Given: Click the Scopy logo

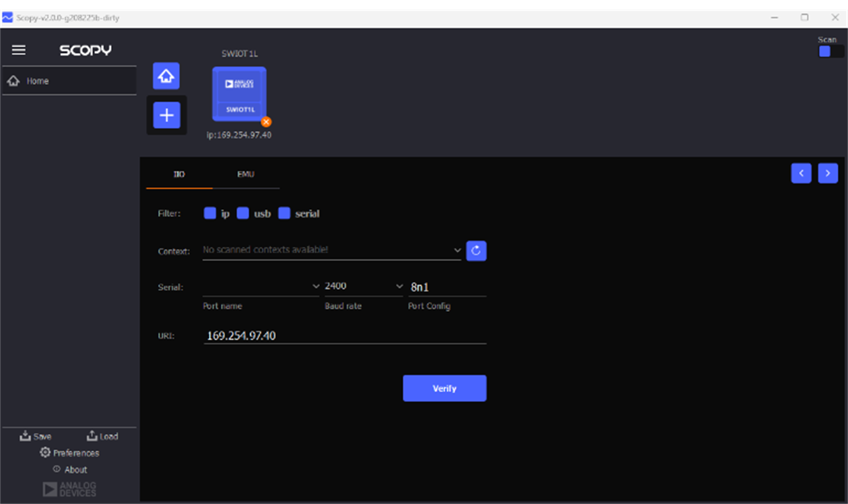Looking at the screenshot, I should pyautogui.click(x=85, y=50).
